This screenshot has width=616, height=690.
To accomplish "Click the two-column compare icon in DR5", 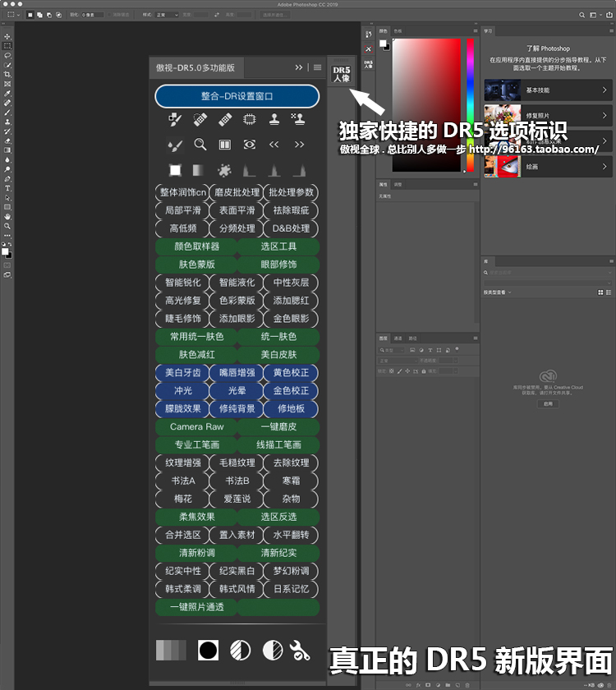I will click(225, 145).
